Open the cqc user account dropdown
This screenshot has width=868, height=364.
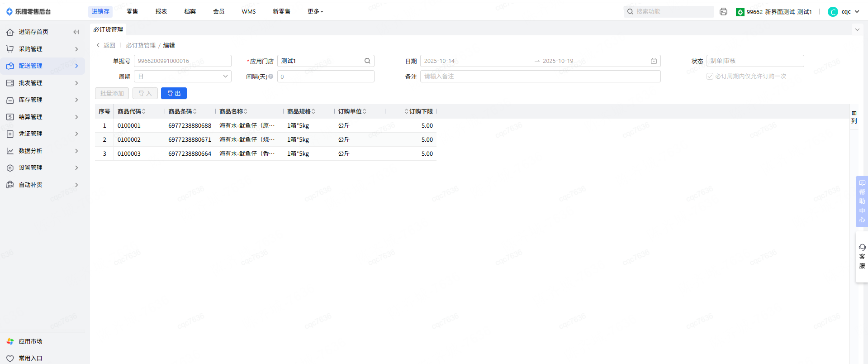pos(844,12)
